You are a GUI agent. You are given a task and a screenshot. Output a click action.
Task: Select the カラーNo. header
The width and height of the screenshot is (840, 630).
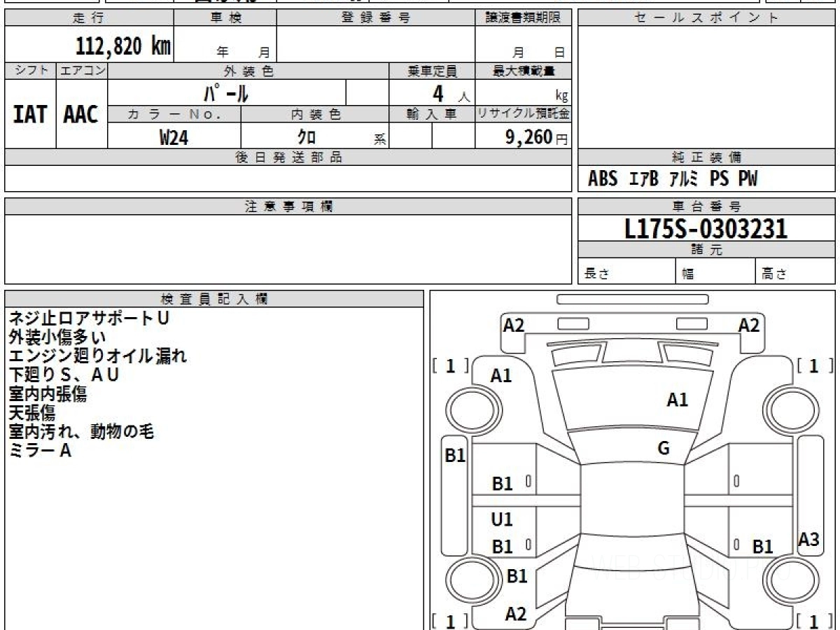174,114
